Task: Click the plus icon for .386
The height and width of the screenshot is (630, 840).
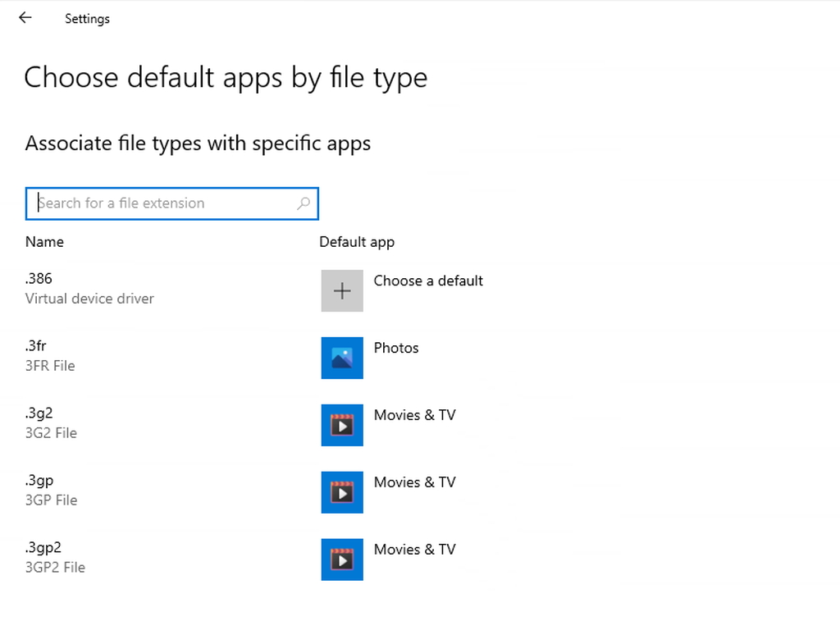Action: 342,290
